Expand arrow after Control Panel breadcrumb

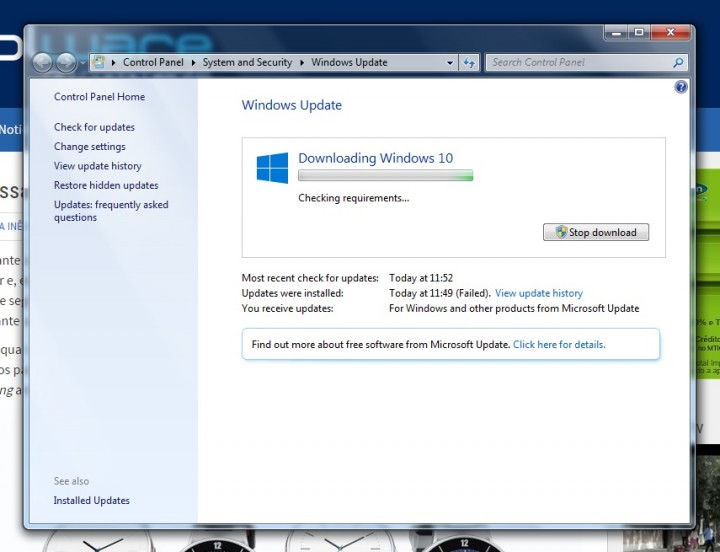pyautogui.click(x=193, y=62)
